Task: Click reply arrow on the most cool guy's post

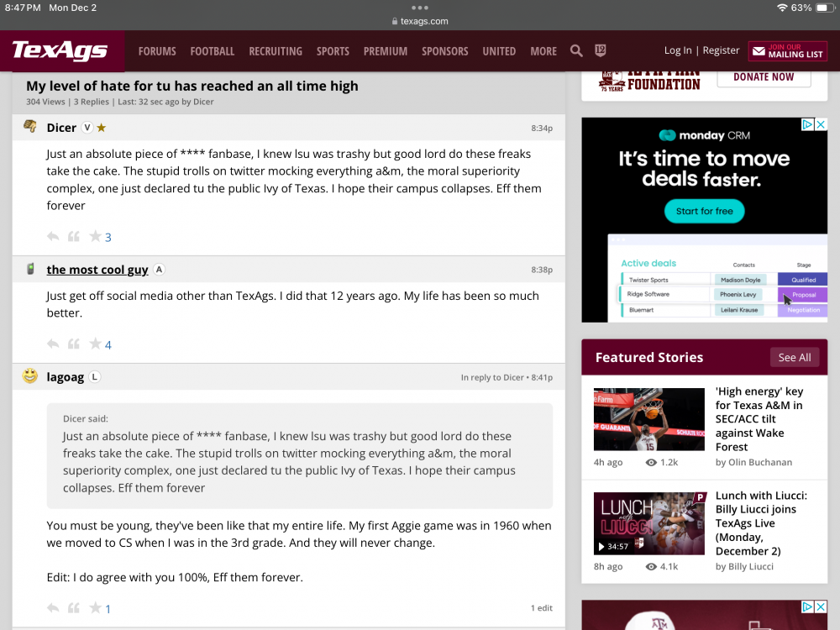Action: click(x=53, y=344)
